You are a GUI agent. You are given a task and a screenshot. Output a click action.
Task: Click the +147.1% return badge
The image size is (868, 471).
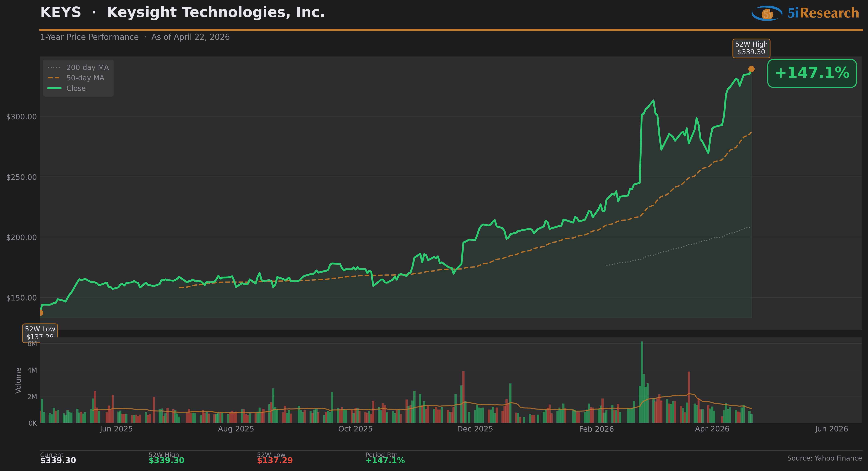[x=812, y=73]
